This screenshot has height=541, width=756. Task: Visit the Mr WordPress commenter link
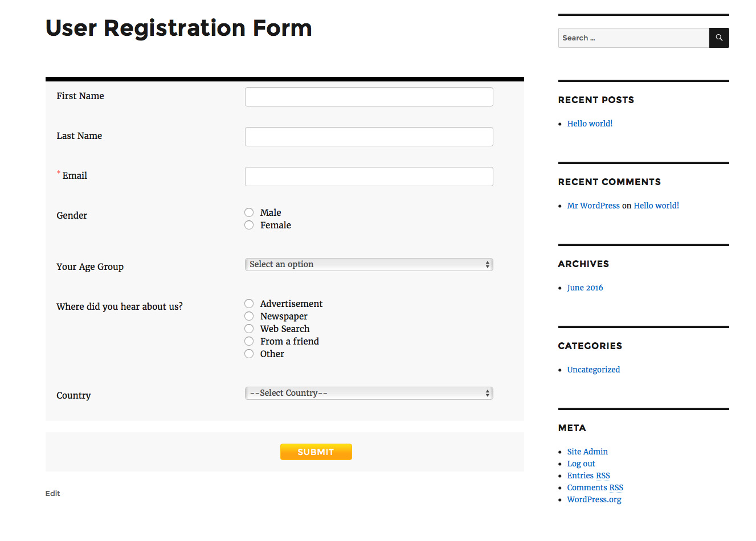tap(593, 205)
